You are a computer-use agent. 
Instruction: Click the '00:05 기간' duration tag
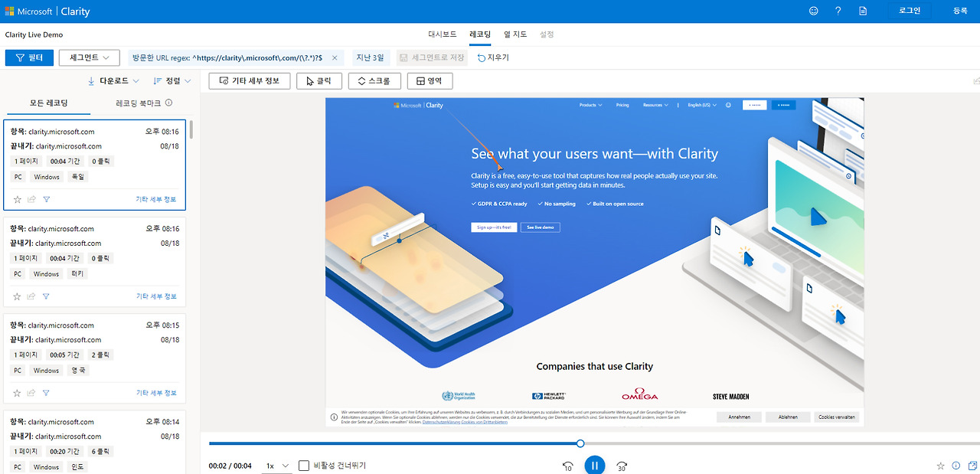[65, 355]
